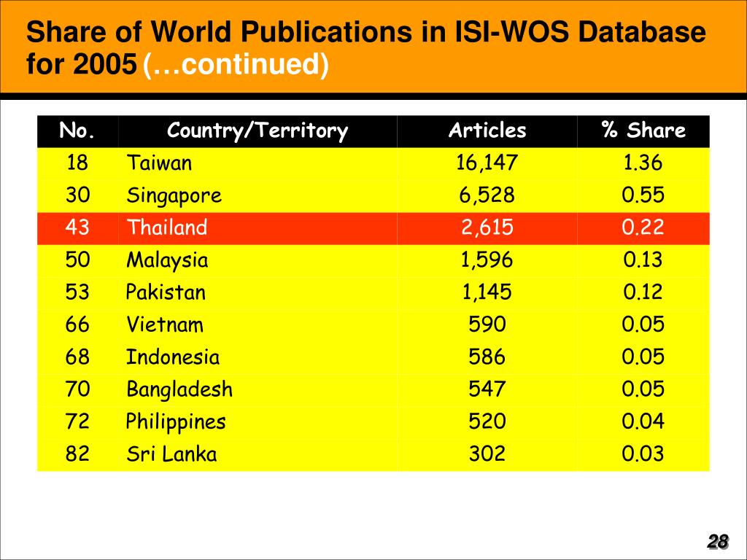Select the rank cell '66'

click(x=77, y=324)
